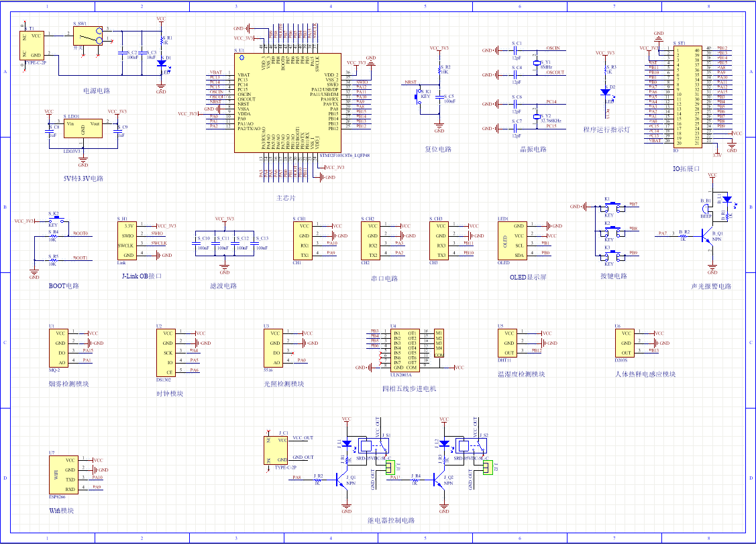Image resolution: width=756 pixels, height=544 pixels.
Task: Click the '人体热释电感应模块' label
Action: pos(645,374)
